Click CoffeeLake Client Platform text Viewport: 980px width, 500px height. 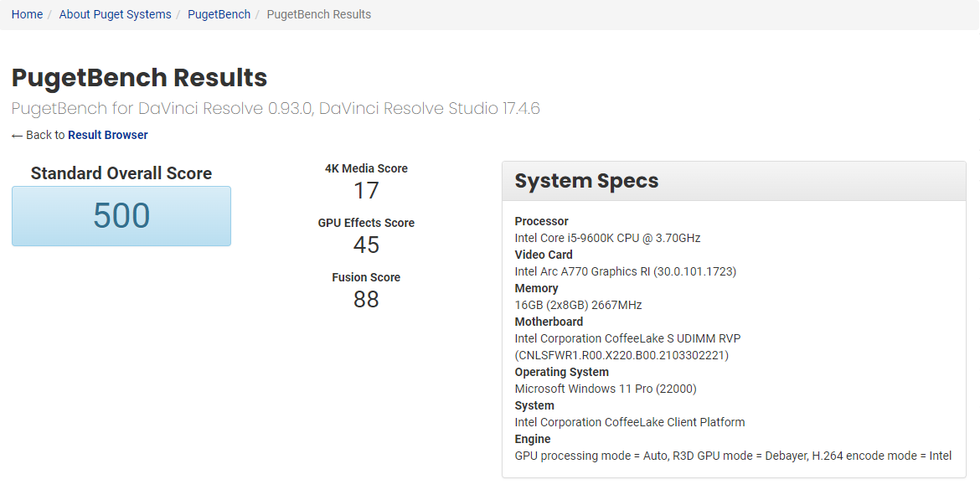coord(629,422)
